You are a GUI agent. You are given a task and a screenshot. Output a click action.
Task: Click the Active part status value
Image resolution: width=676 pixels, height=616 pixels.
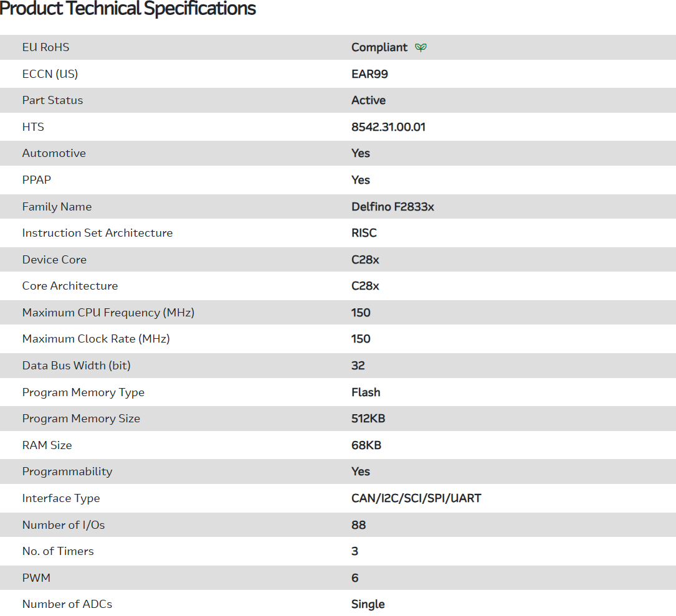coord(368,100)
